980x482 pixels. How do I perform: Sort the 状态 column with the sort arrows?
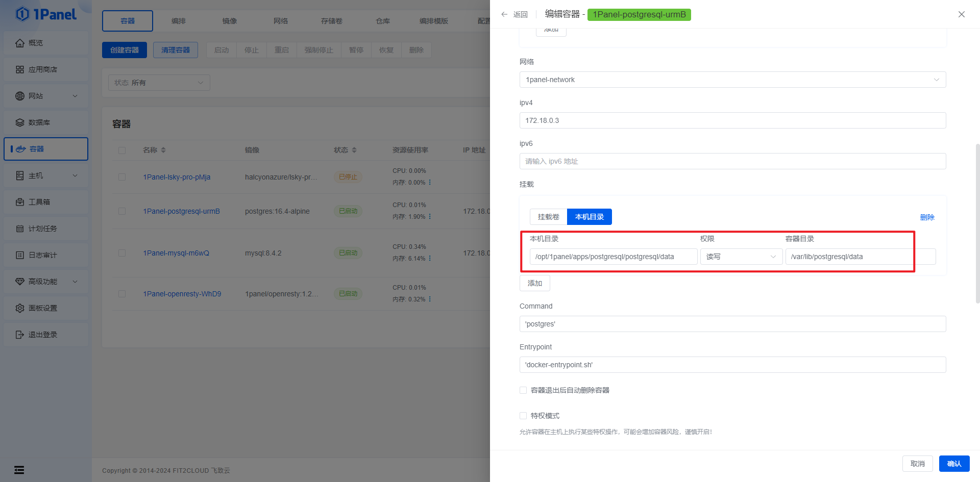(354, 150)
